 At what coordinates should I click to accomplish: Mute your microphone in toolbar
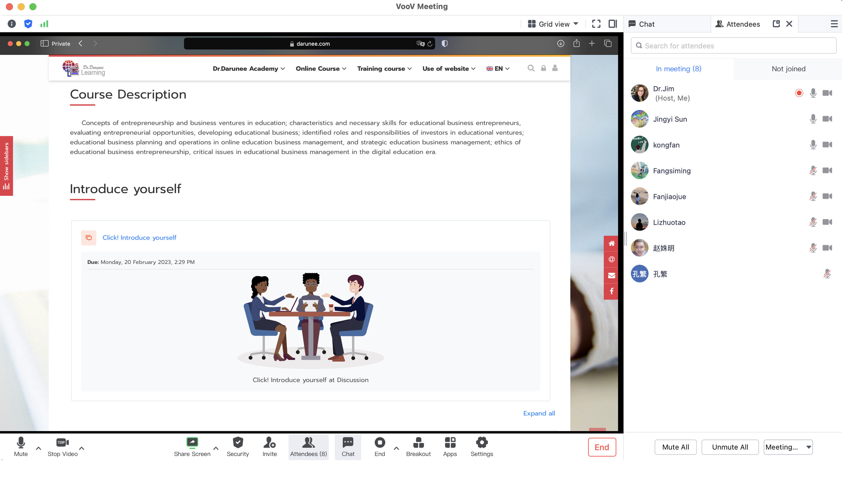21,447
